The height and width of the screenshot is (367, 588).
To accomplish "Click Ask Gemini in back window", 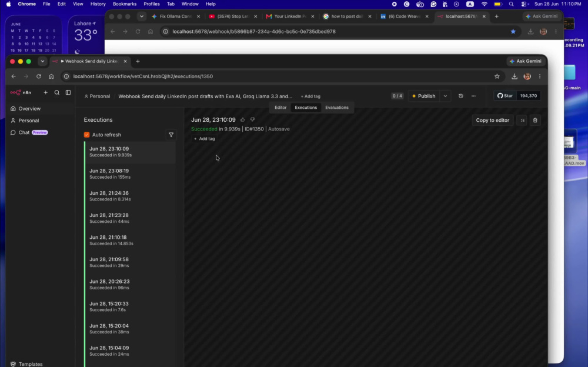I will (542, 16).
